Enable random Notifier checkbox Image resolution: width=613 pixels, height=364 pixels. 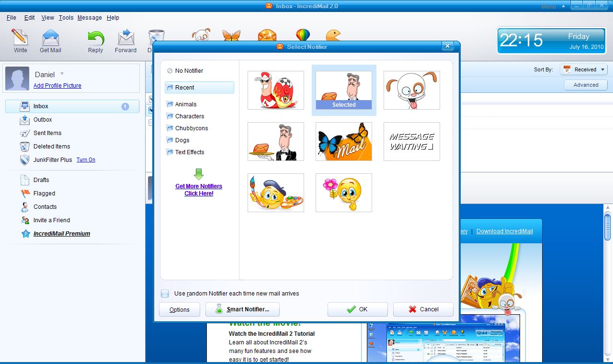165,294
